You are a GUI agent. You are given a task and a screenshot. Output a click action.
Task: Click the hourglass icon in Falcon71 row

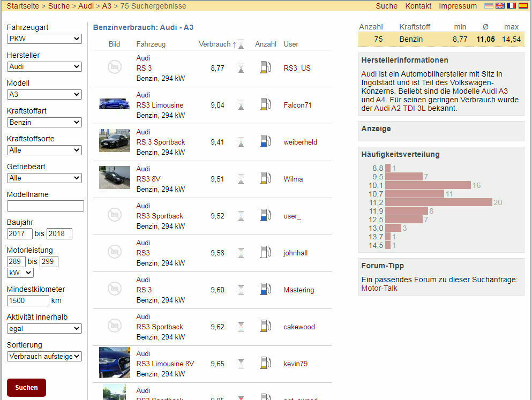tap(241, 105)
